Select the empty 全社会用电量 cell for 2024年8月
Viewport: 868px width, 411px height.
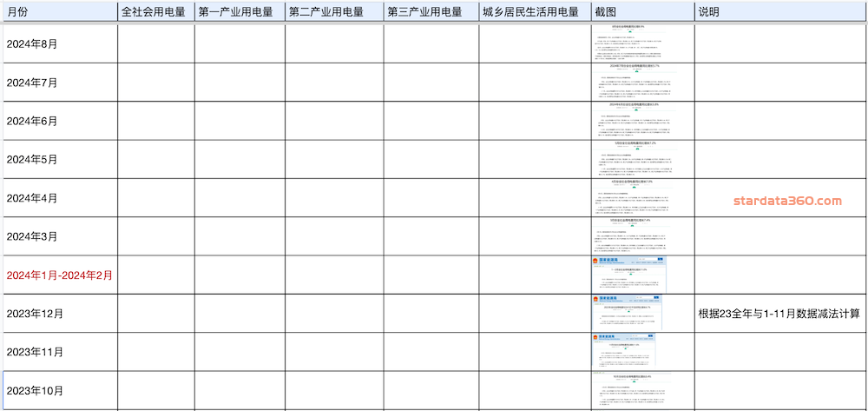tap(156, 43)
